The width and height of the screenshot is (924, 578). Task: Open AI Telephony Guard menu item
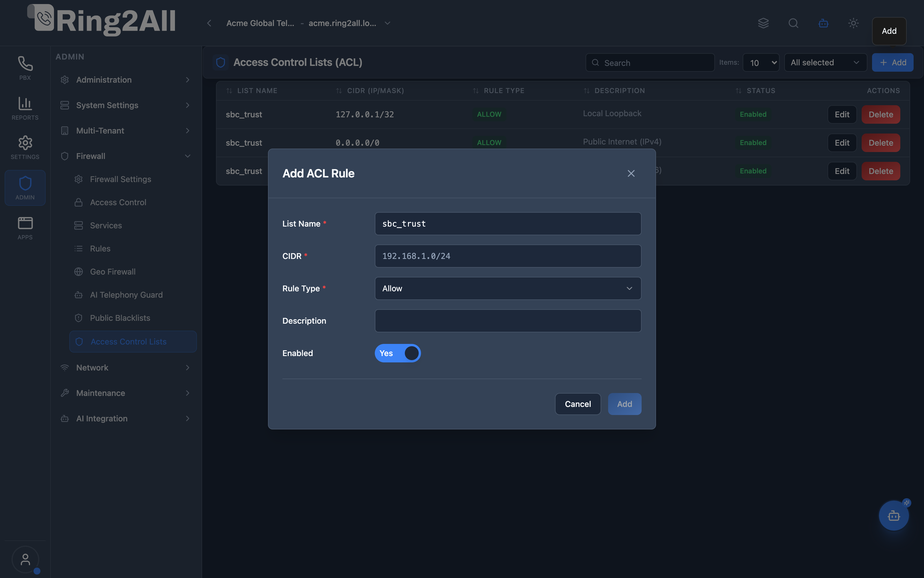[x=133, y=295]
